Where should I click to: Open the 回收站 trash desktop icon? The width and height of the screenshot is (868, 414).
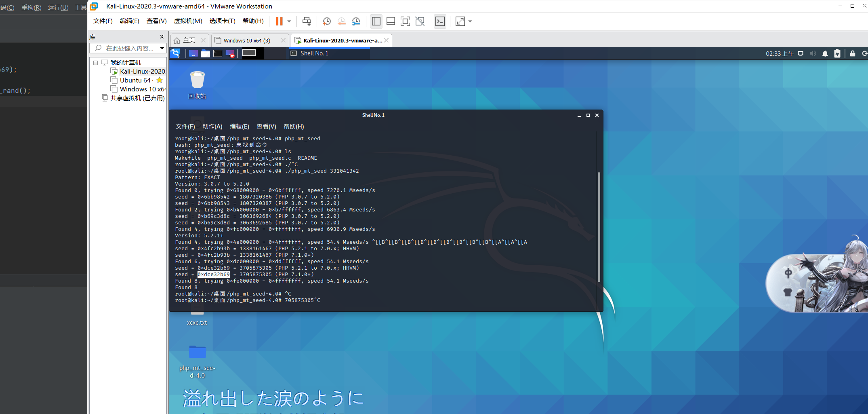point(197,85)
